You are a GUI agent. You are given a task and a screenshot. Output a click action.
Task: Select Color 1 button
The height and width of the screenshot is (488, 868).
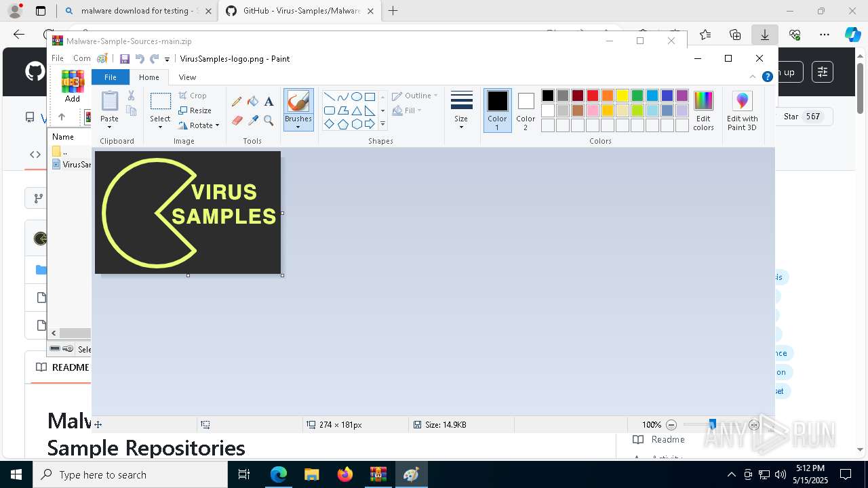(498, 110)
